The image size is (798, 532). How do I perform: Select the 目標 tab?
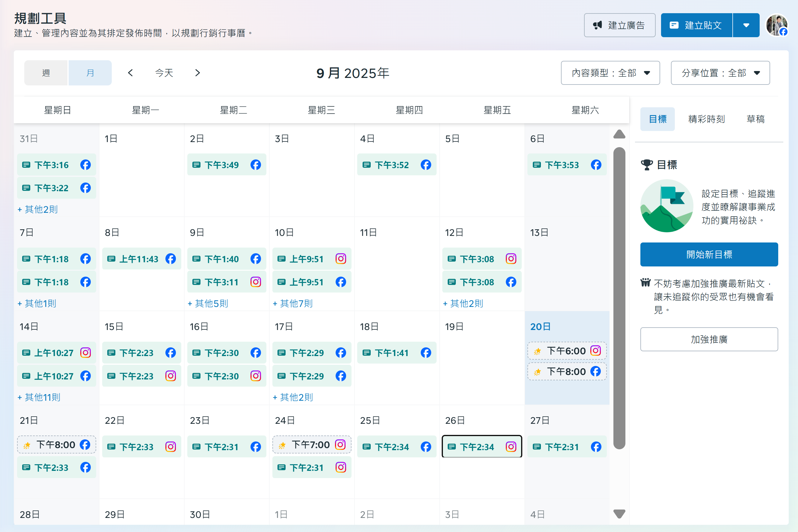[x=657, y=119]
